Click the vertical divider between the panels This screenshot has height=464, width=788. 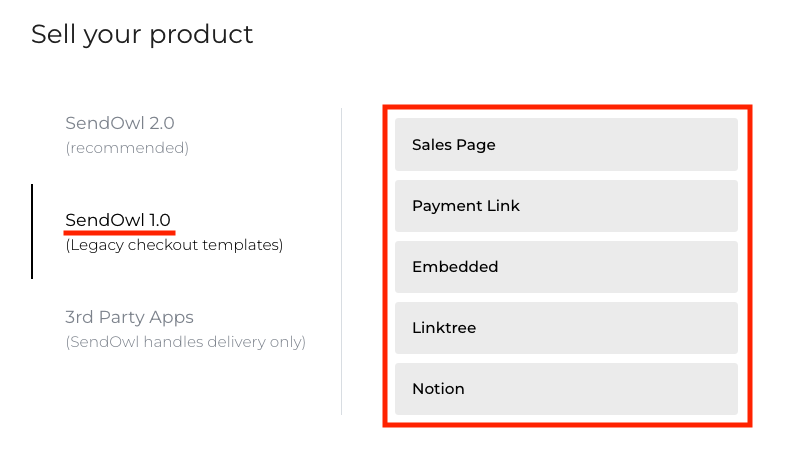tap(342, 261)
